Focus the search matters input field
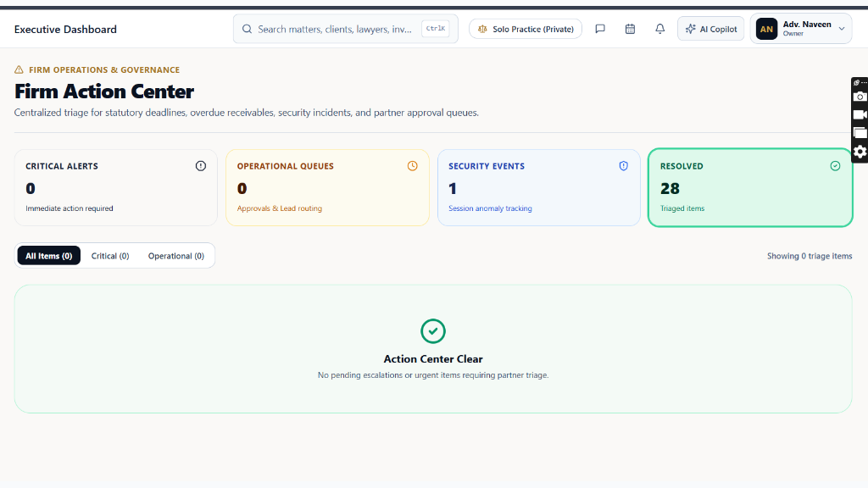 [346, 29]
